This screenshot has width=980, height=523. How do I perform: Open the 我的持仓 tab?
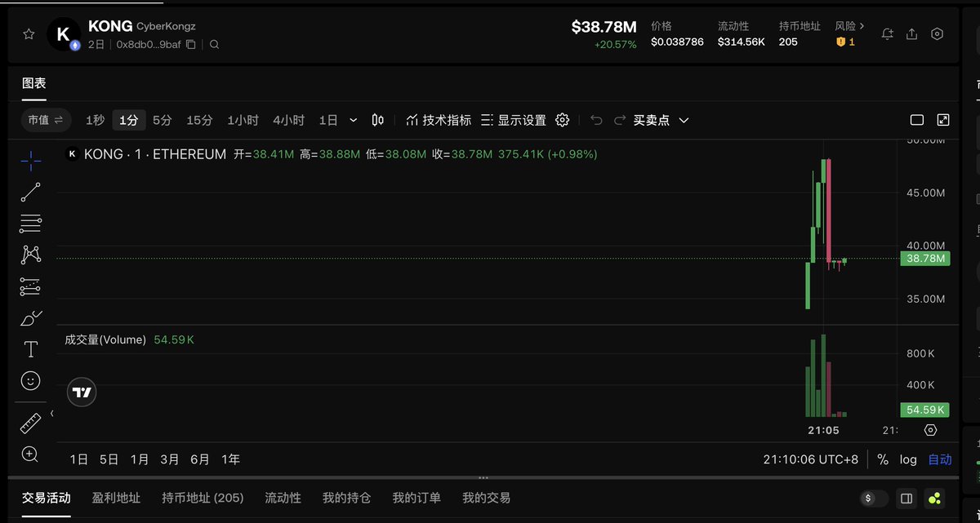[x=346, y=498]
